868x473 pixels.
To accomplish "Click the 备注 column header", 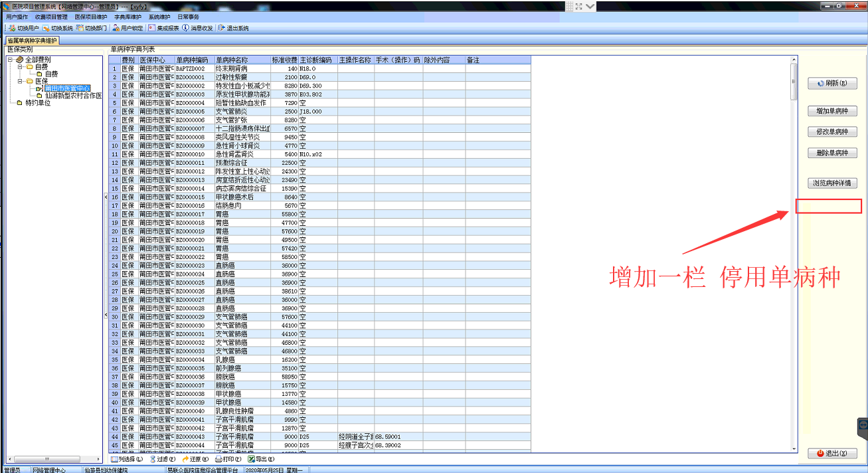I will [498, 60].
